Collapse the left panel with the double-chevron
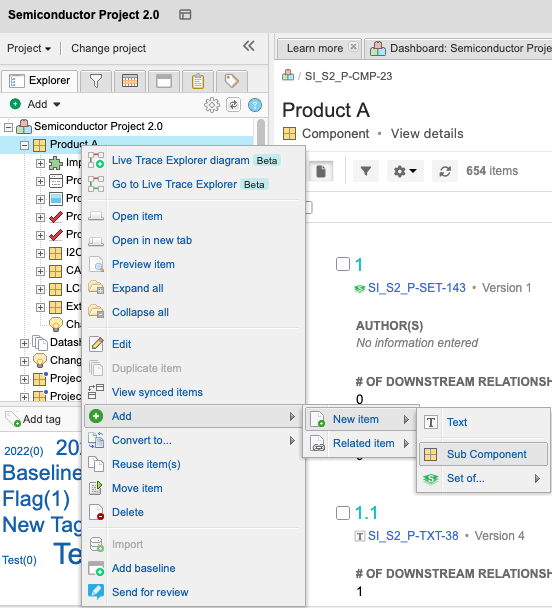This screenshot has height=608, width=552. click(248, 46)
